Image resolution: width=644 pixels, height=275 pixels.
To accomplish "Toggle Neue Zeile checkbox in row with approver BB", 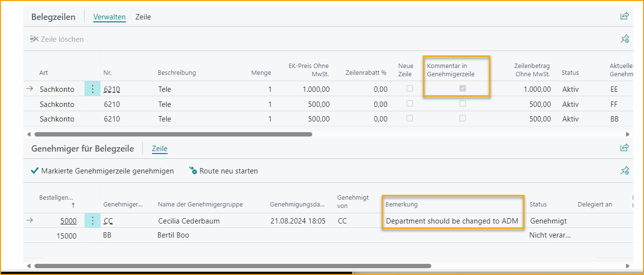I will 409,118.
